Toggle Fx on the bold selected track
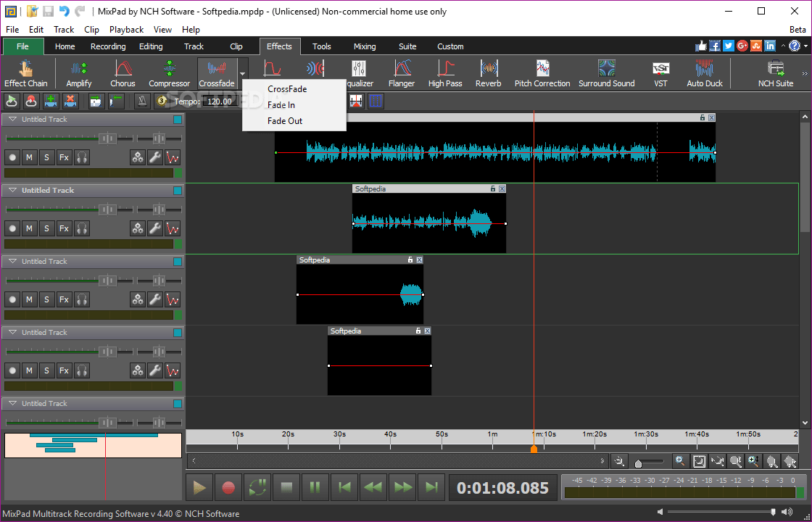Viewport: 812px width, 522px height. (64, 228)
